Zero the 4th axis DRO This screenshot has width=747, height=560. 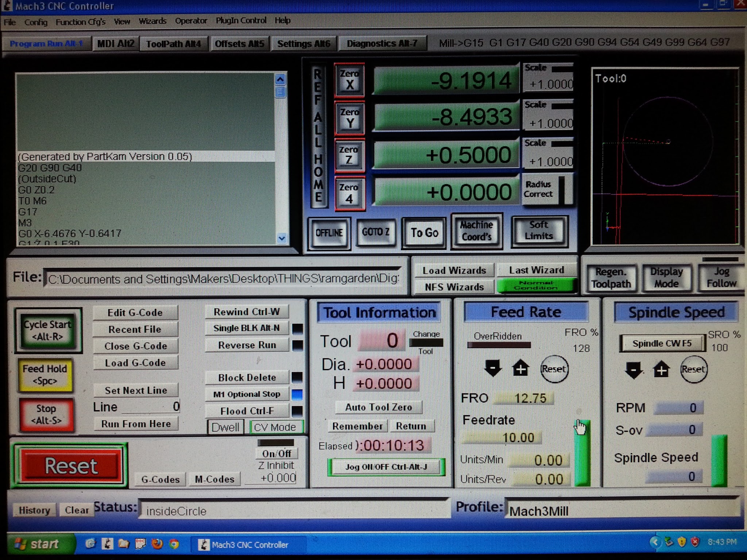[349, 194]
